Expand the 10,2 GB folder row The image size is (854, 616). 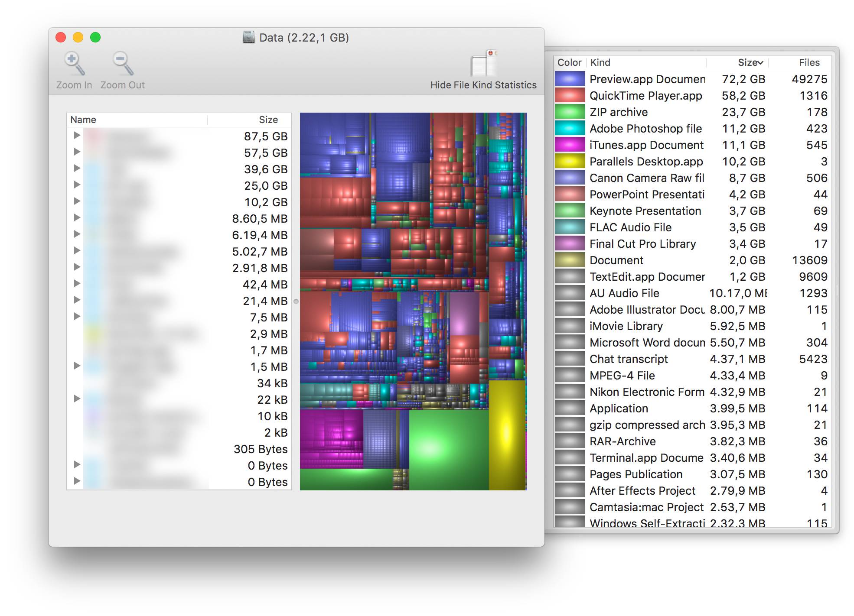(77, 201)
